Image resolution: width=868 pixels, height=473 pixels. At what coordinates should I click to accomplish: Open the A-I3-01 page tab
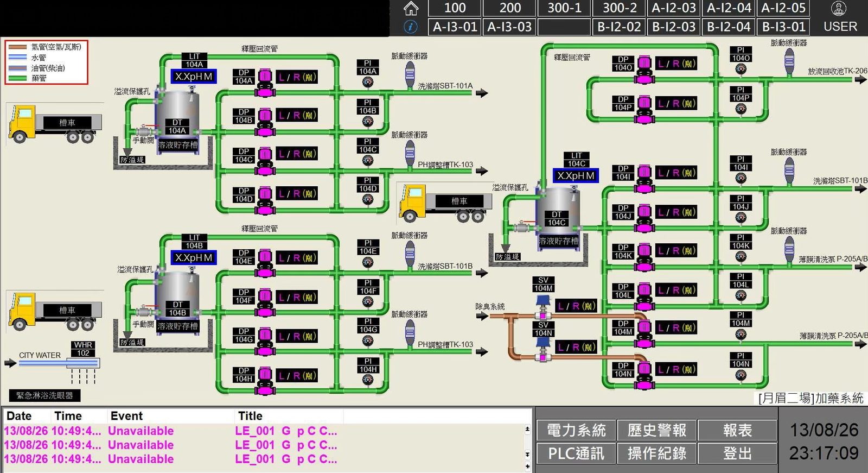point(455,27)
